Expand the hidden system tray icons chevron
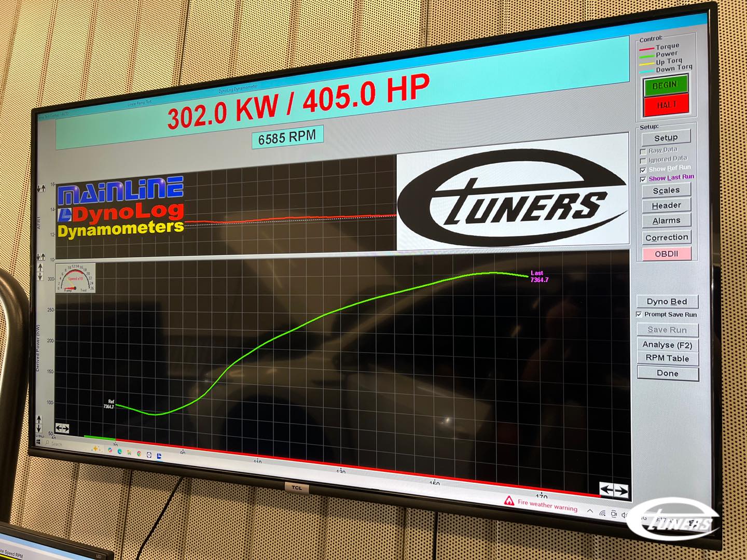 [x=590, y=511]
